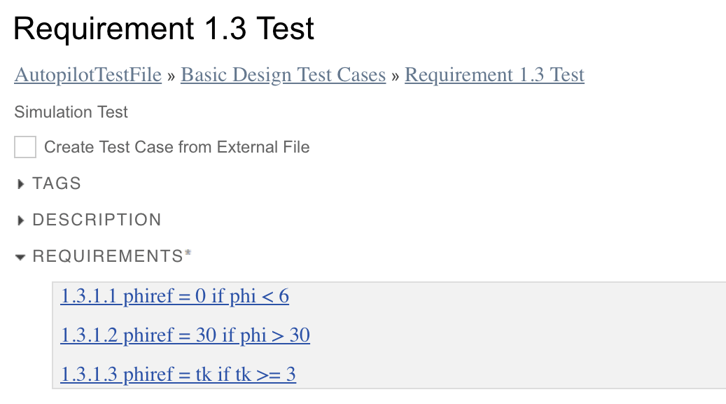
Task: Click the 'Requirement 1.3 Test' page title
Action: [x=164, y=29]
